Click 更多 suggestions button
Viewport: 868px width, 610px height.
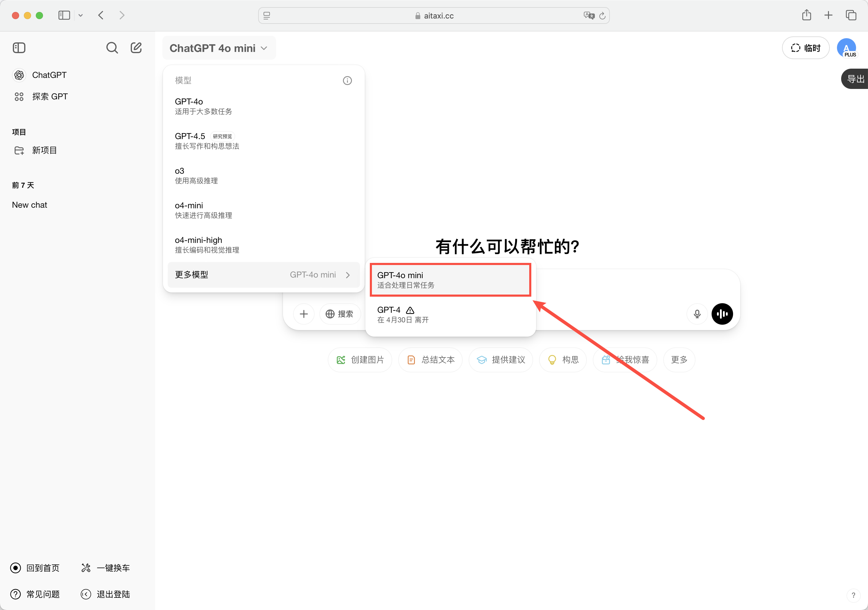point(679,360)
